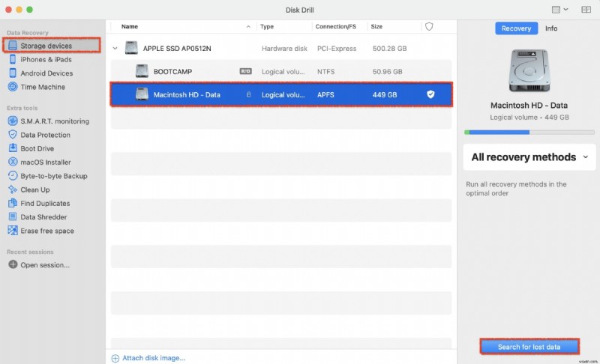Screen dimensions: 600x364
Task: Click the Size column header
Action: tap(376, 26)
